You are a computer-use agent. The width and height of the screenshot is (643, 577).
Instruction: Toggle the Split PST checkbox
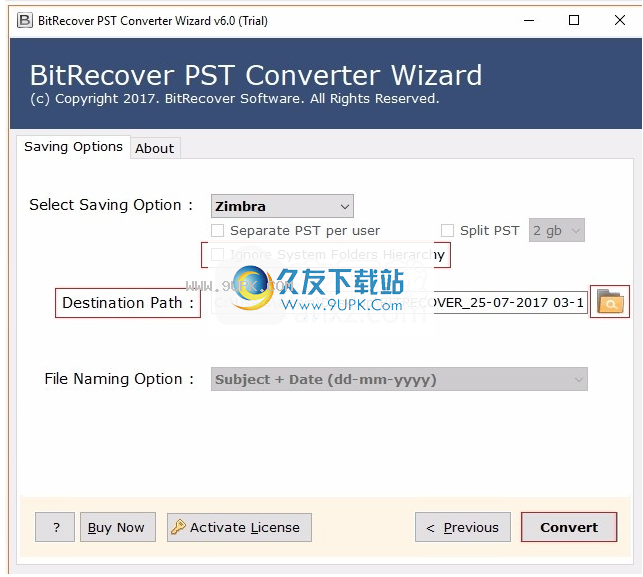pyautogui.click(x=447, y=230)
